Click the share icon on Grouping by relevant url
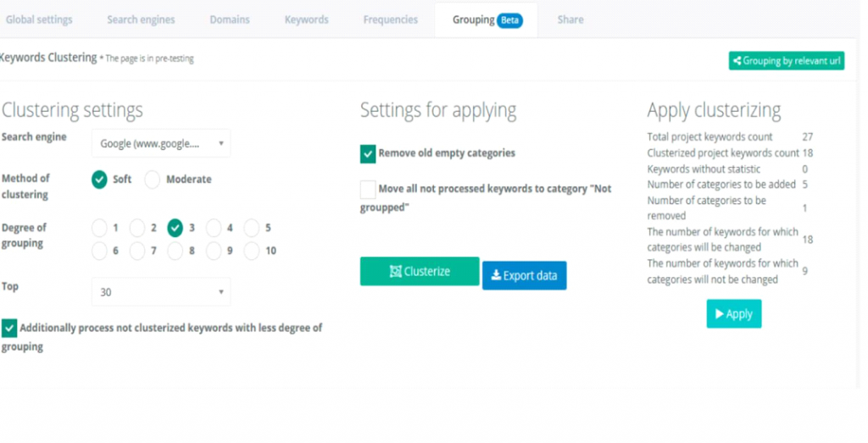The image size is (868, 443). (737, 61)
